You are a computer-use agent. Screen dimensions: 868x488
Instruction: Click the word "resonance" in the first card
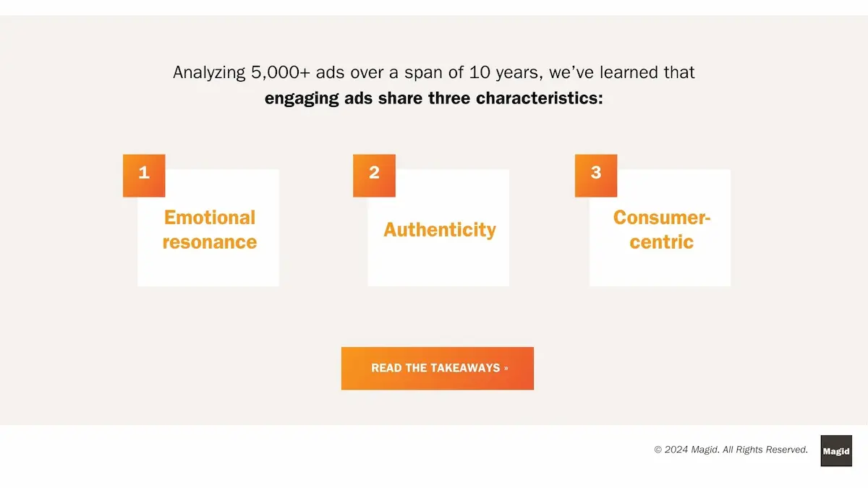pos(210,242)
